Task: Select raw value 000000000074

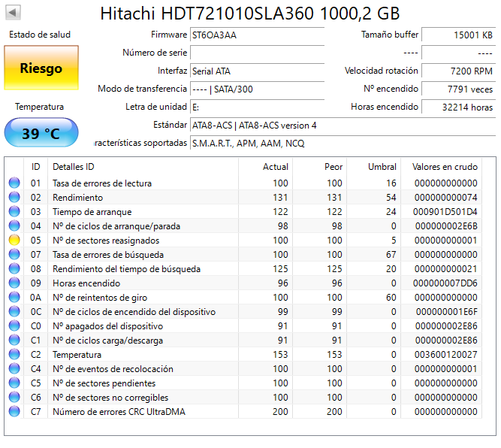Action: click(x=445, y=198)
